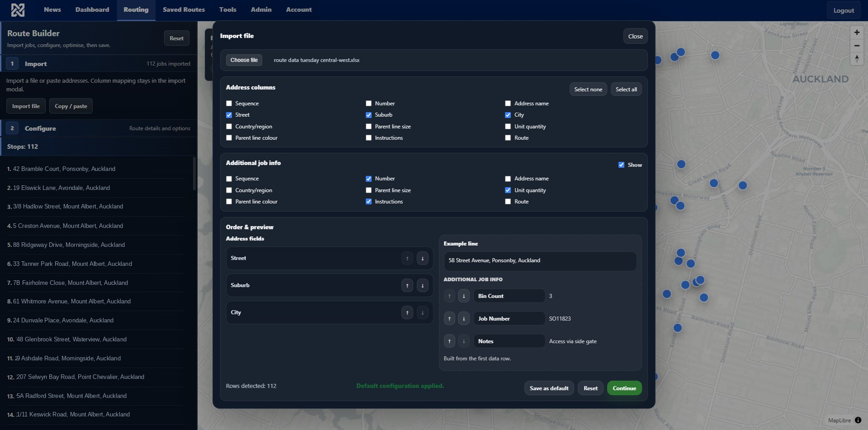868x430 pixels.
Task: Select stop 61 Whitmore Avenue
Action: click(x=96, y=302)
